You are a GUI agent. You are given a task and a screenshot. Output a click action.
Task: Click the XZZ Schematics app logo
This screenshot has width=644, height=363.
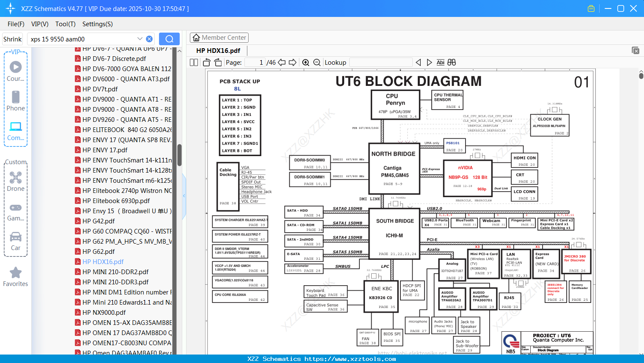(x=11, y=8)
